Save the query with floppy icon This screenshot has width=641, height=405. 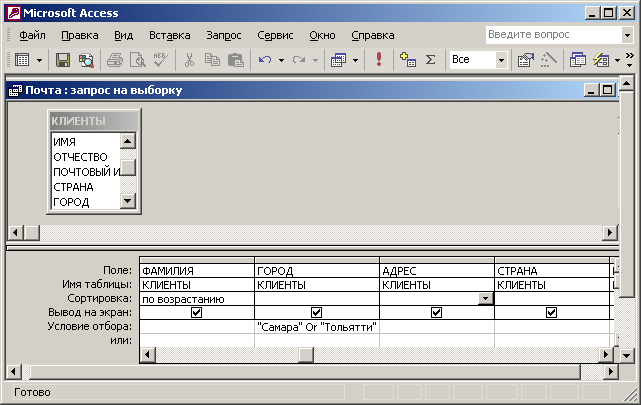63,60
